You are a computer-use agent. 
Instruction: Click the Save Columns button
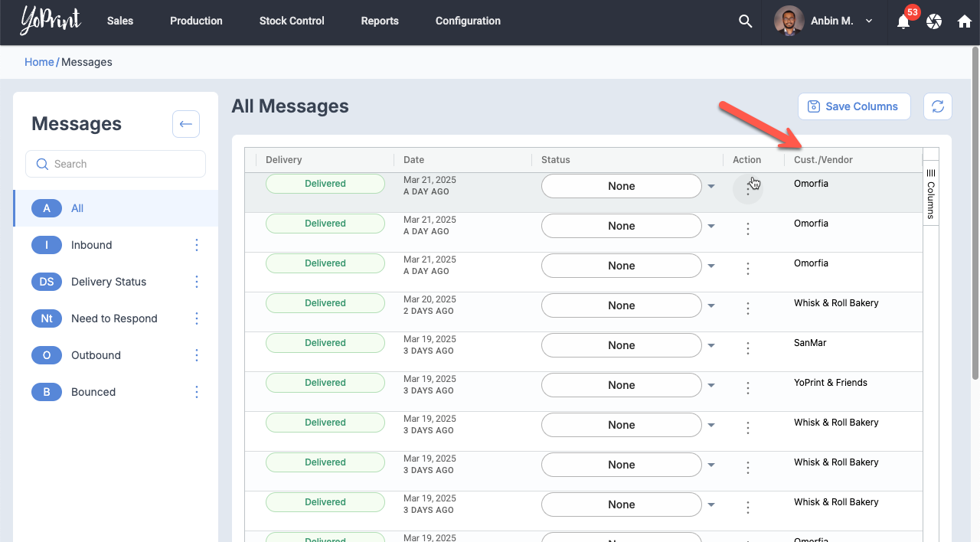pyautogui.click(x=854, y=106)
